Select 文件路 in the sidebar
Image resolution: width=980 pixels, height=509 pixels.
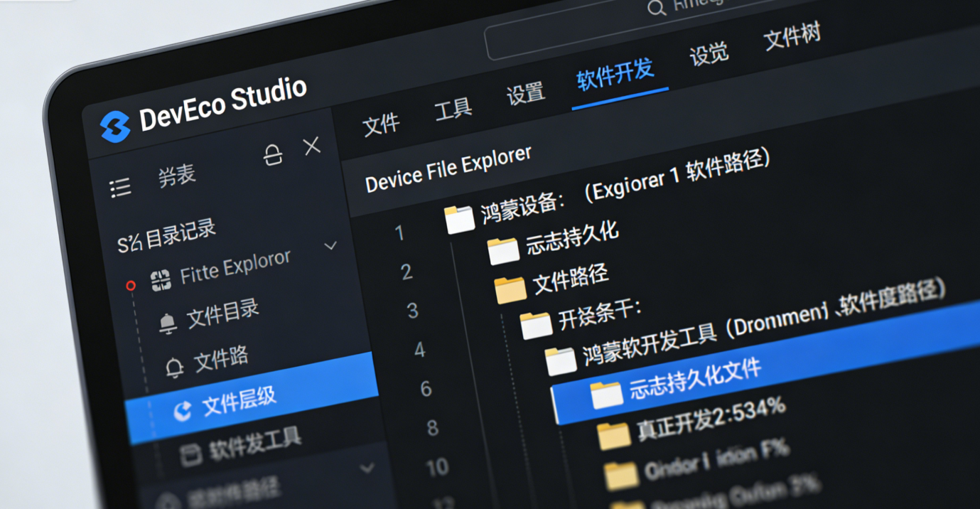(221, 360)
